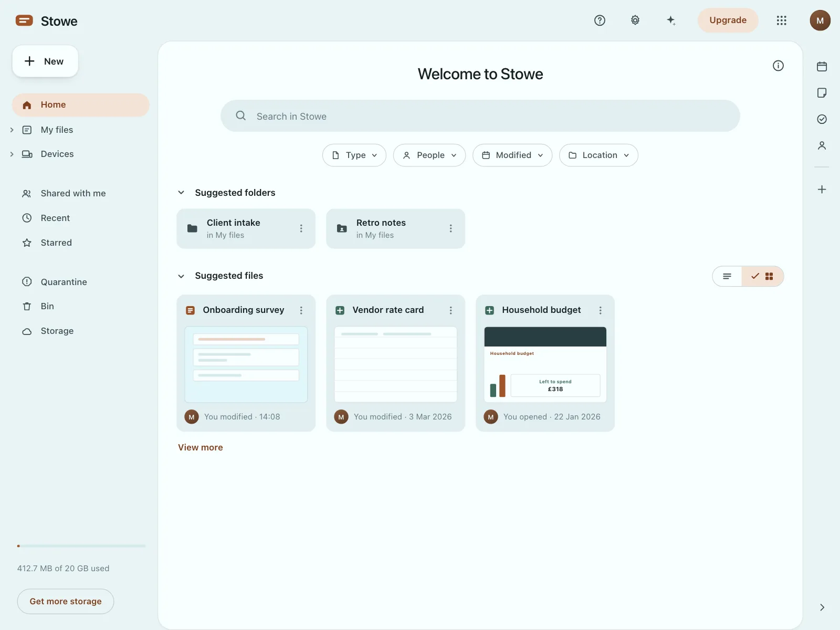Expand the My files tree arrow
Image resolution: width=840 pixels, height=630 pixels.
pos(12,130)
